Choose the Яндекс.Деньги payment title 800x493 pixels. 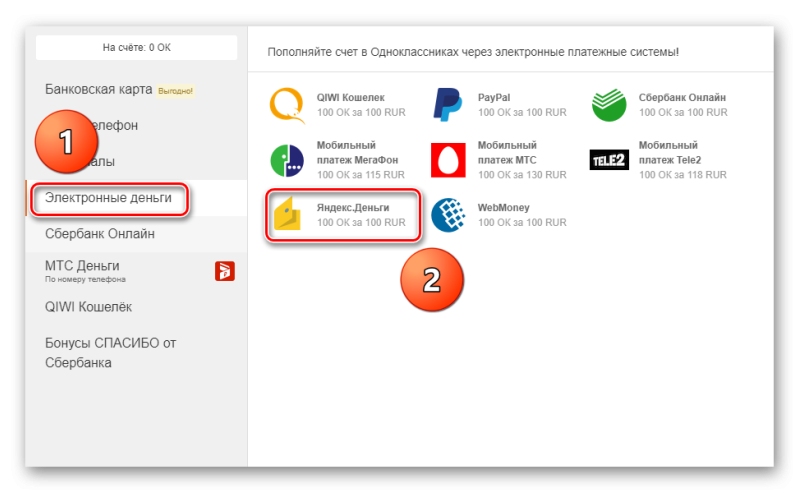353,208
